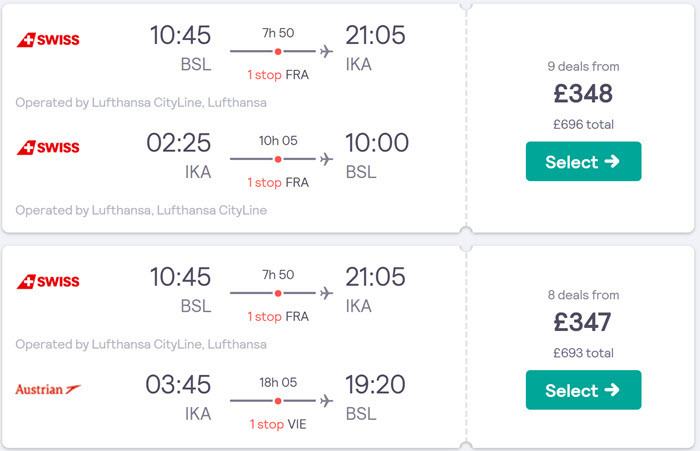The image size is (700, 451).
Task: Click the £693 total price text
Action: (583, 353)
